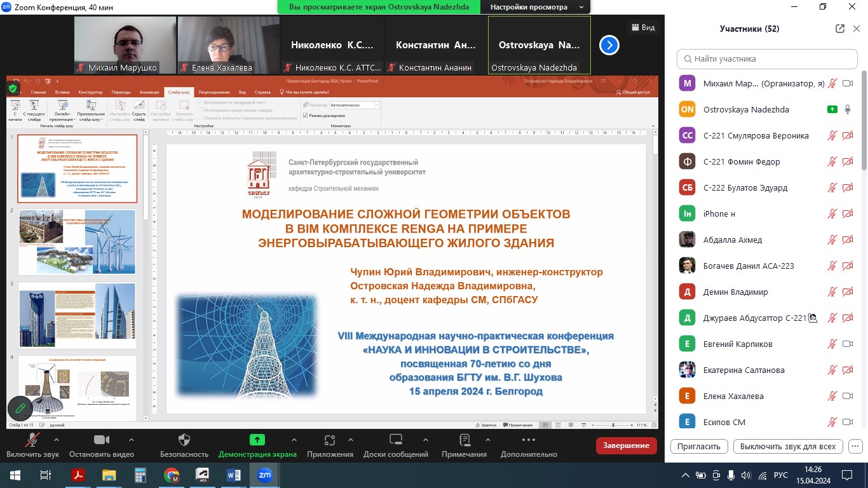
Task: Unmute microphone with Включить звук icon
Action: [32, 440]
